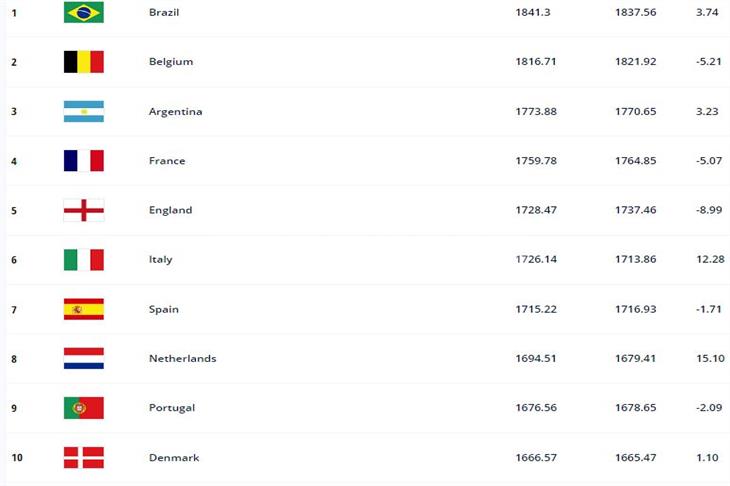The width and height of the screenshot is (730, 486).
Task: Click the Argentina flag icon
Action: (x=84, y=111)
